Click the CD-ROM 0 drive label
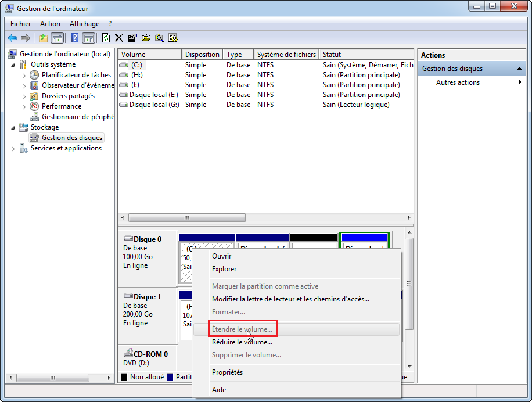This screenshot has height=402, width=532. click(x=150, y=354)
